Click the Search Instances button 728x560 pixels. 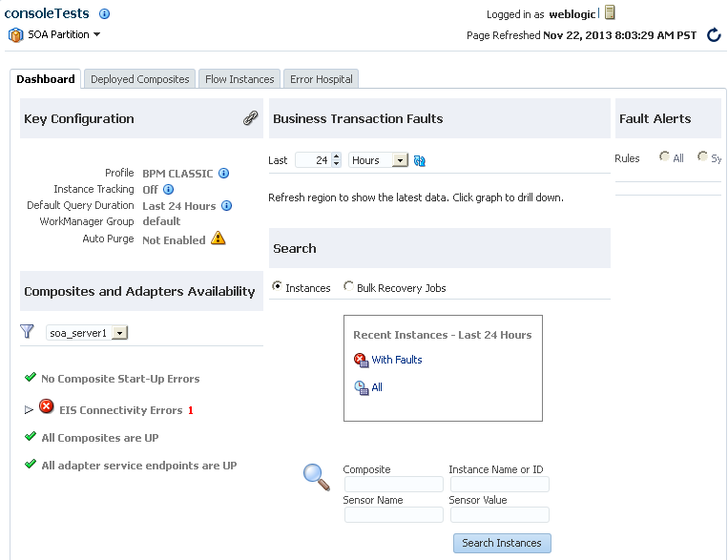[x=502, y=543]
